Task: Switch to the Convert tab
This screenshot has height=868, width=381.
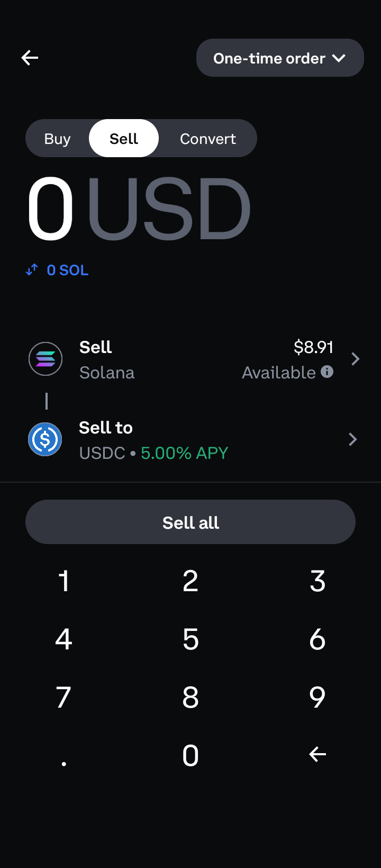Action: tap(208, 139)
